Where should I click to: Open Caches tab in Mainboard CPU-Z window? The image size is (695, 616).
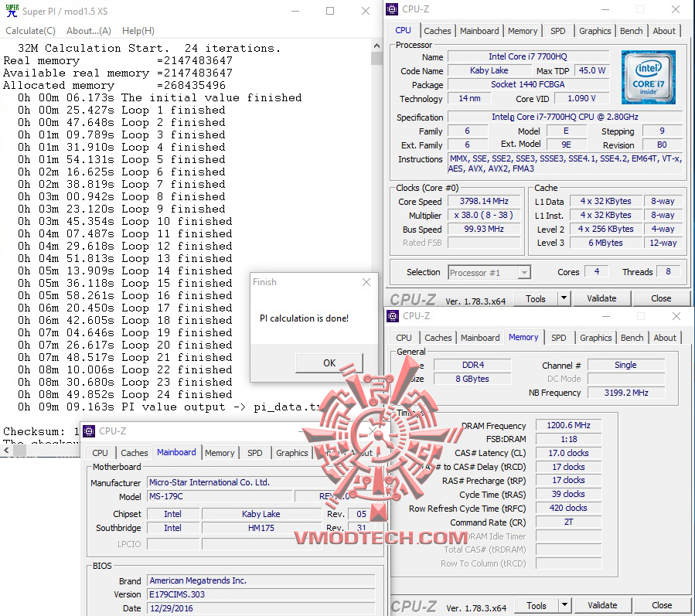[x=135, y=453]
